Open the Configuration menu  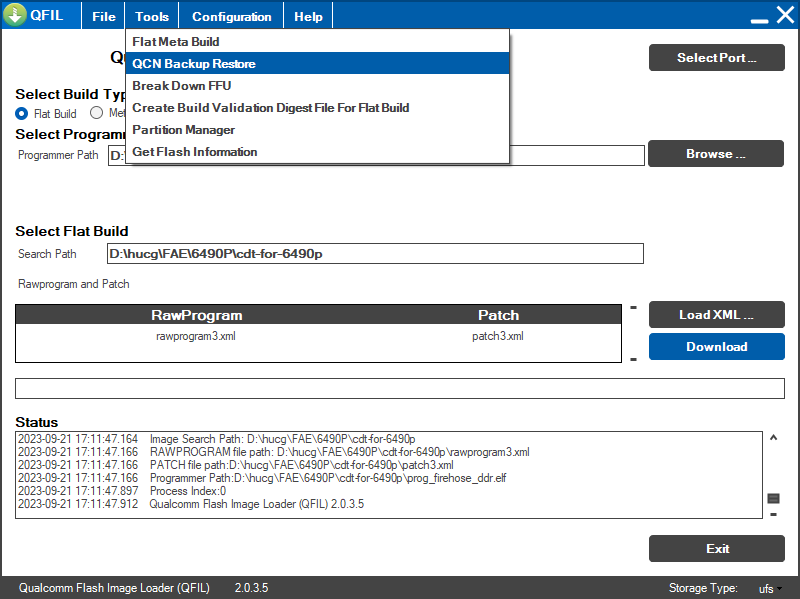[232, 16]
